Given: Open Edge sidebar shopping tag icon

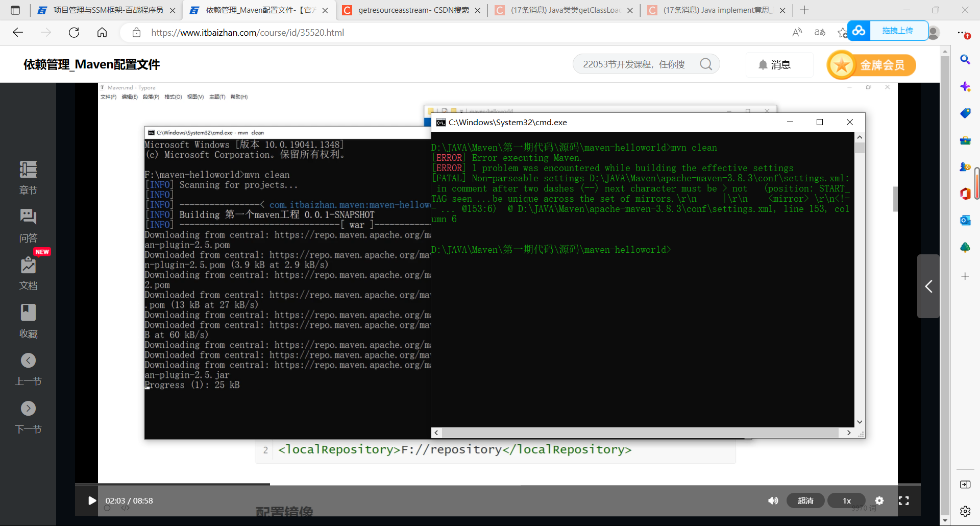Looking at the screenshot, I should point(965,113).
